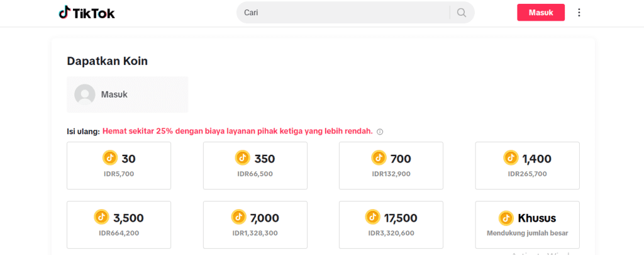Click the coin icon on 17,500 package
Viewport: 644px width, 255px height.
click(373, 217)
